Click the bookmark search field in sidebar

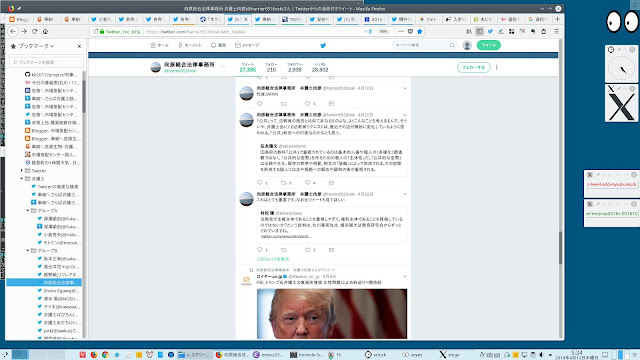(46, 62)
